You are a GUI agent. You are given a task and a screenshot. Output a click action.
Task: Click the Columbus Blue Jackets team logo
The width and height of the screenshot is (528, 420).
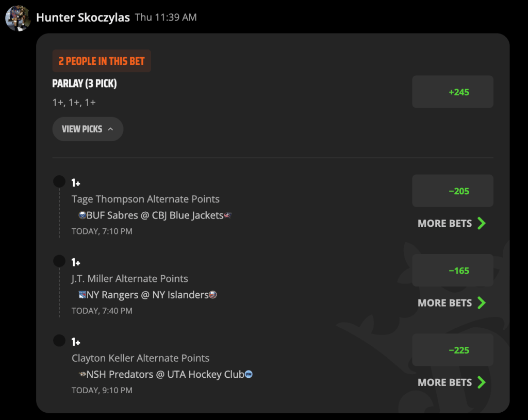click(x=228, y=215)
